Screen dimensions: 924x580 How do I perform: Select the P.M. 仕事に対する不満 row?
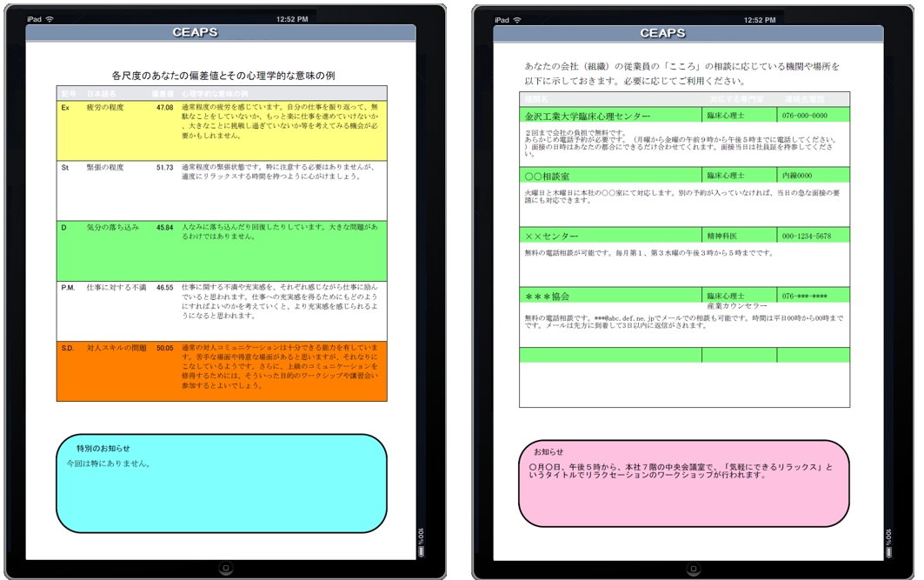(222, 310)
